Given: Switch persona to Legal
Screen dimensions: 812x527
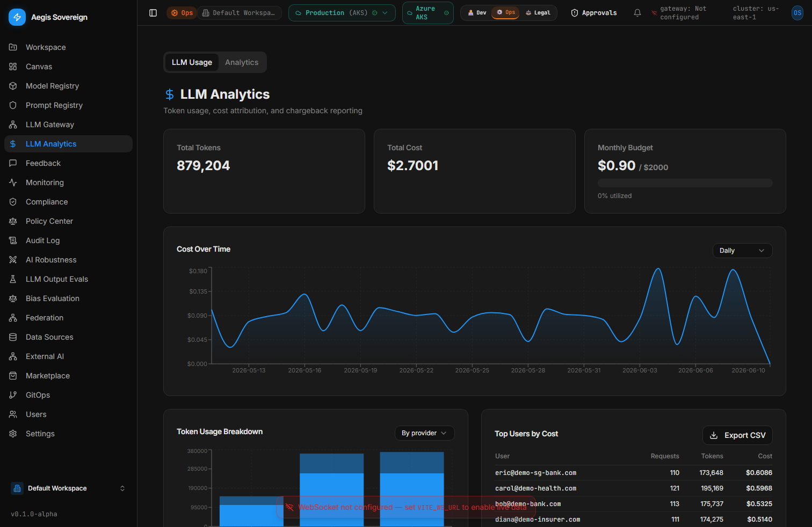Looking at the screenshot, I should point(538,13).
